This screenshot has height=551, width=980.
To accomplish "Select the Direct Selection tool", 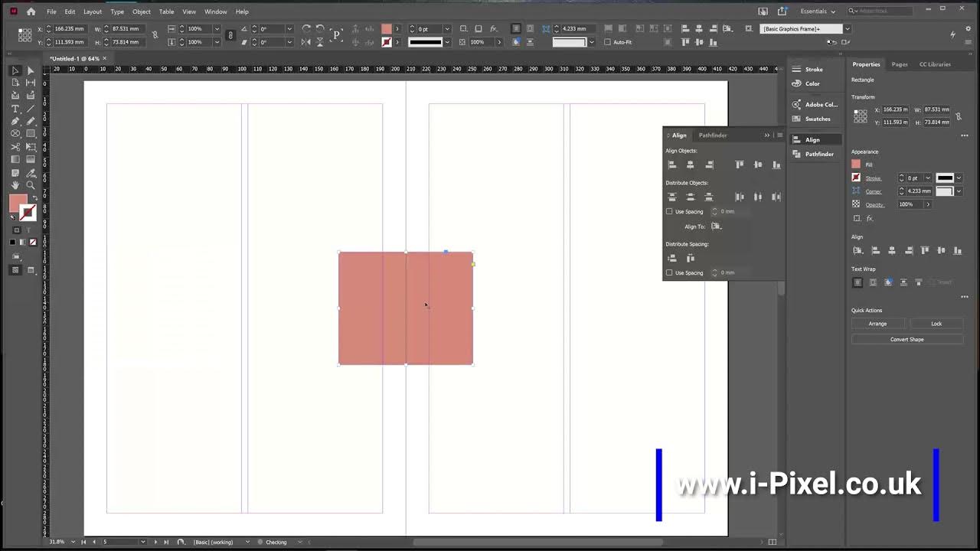I will (x=31, y=70).
